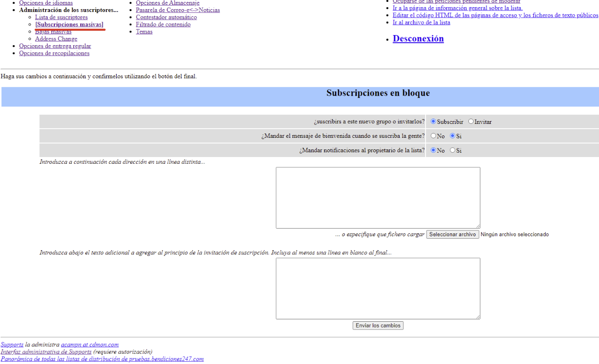Open Bajas masivas link
The image size is (599, 364).
(53, 32)
